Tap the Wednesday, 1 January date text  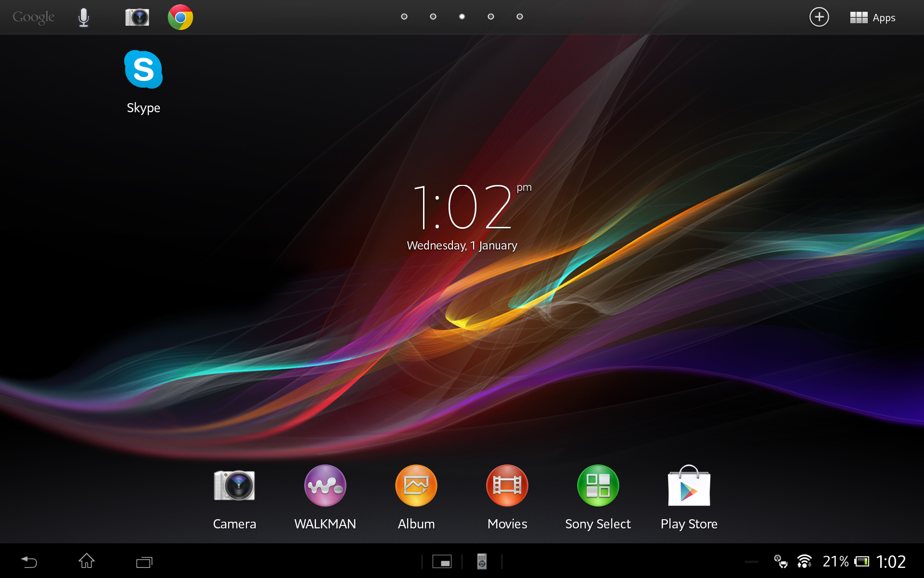(x=462, y=246)
